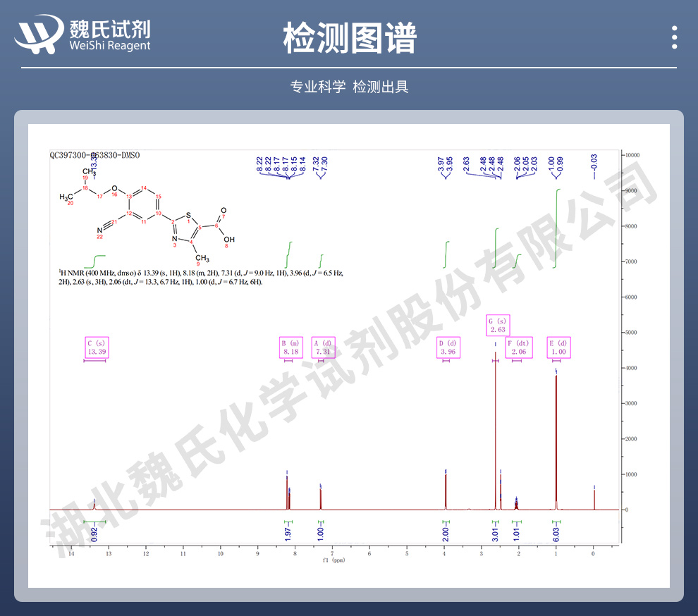Click the sample ID QC397300 text
The image size is (698, 616).
[x=94, y=155]
